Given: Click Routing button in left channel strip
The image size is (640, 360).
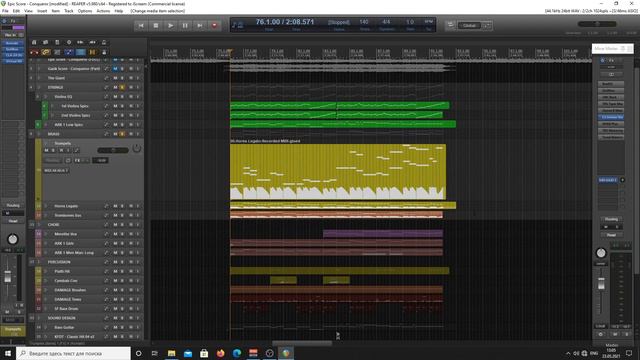Looking at the screenshot, I should click(13, 205).
